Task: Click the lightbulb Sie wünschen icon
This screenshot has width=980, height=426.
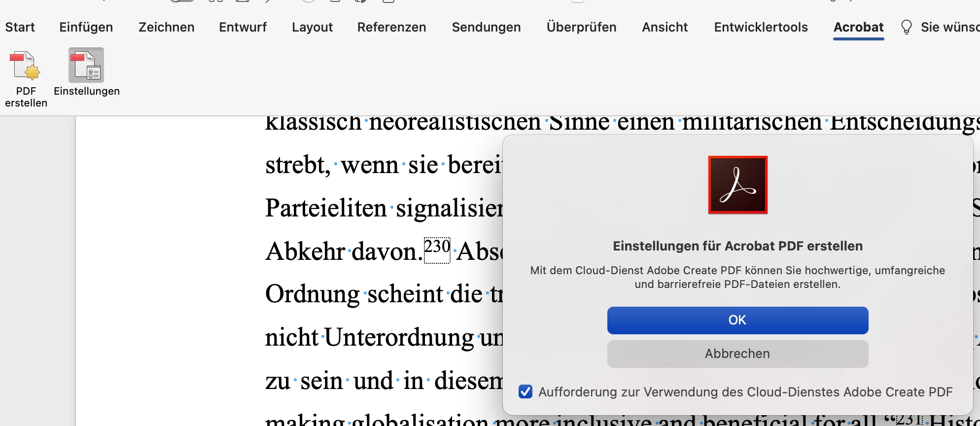Action: (906, 27)
